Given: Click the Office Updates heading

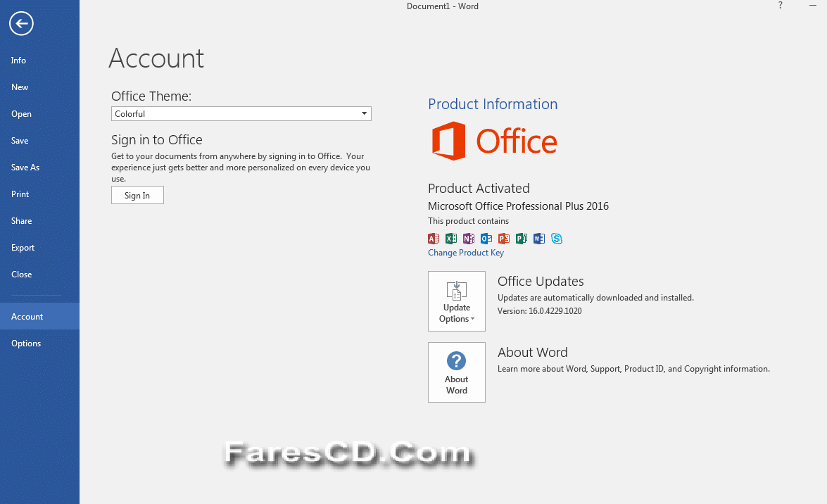Looking at the screenshot, I should coord(541,282).
